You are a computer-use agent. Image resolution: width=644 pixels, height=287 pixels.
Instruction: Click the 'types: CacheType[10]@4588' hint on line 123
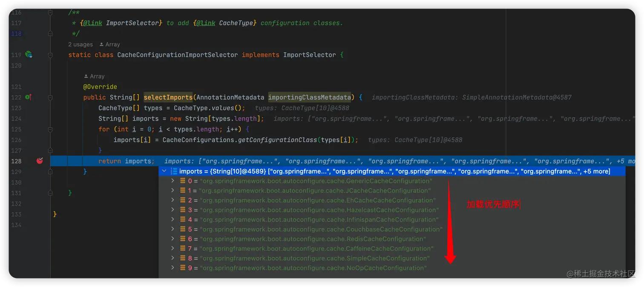point(302,108)
